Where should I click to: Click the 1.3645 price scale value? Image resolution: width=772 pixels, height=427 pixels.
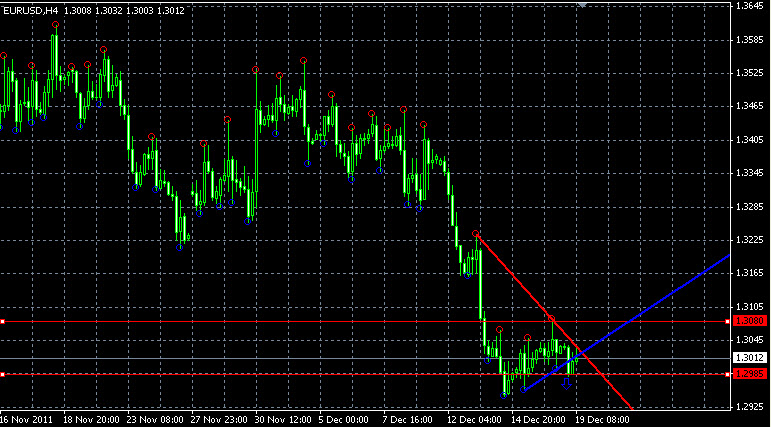(x=750, y=6)
